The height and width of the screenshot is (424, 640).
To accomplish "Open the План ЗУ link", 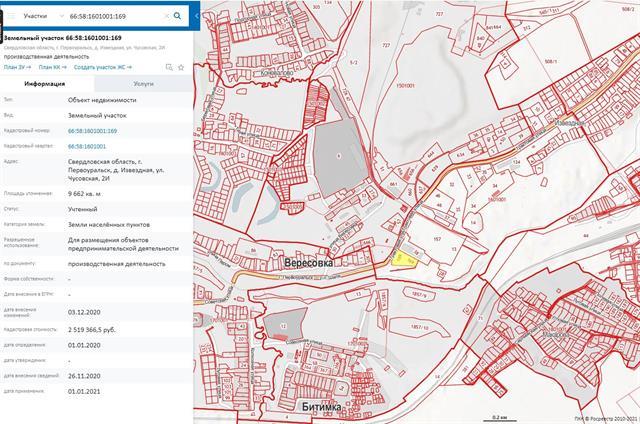I will [18, 67].
